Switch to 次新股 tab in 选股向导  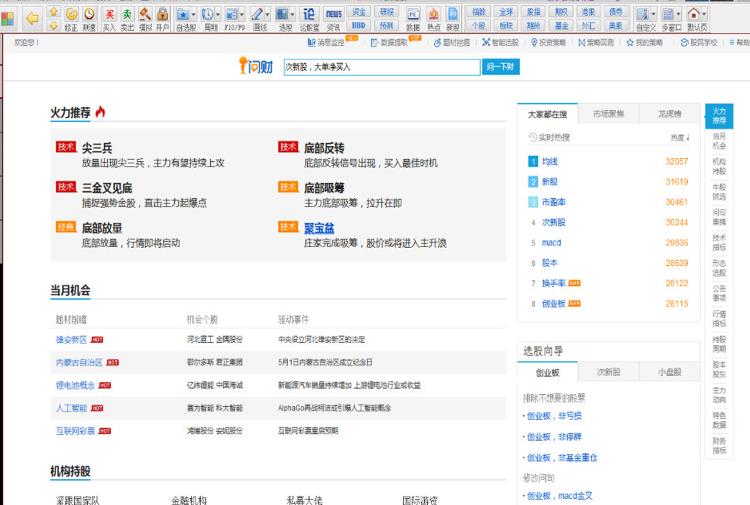[609, 372]
